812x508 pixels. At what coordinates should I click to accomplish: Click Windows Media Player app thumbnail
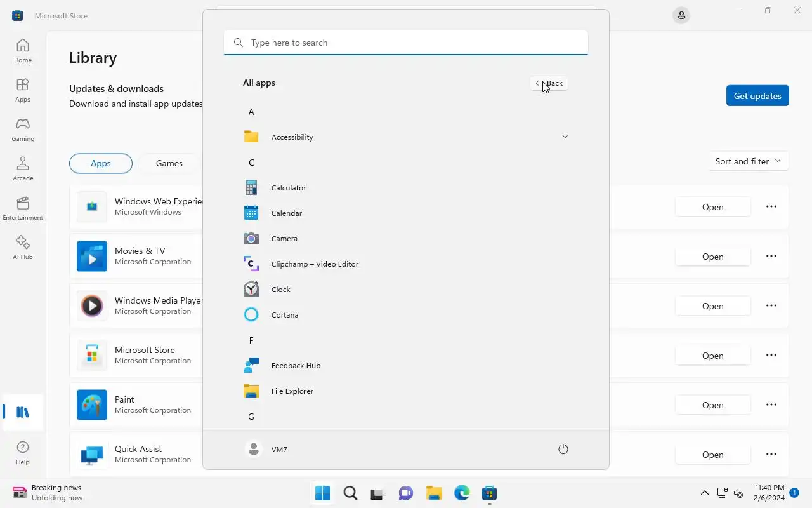click(x=92, y=306)
